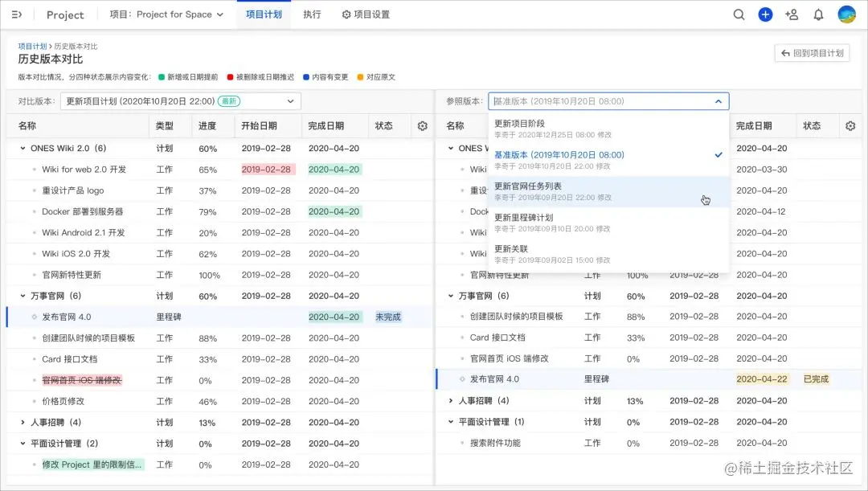Image resolution: width=868 pixels, height=491 pixels.
Task: Open the search magnifier icon
Action: tap(739, 14)
